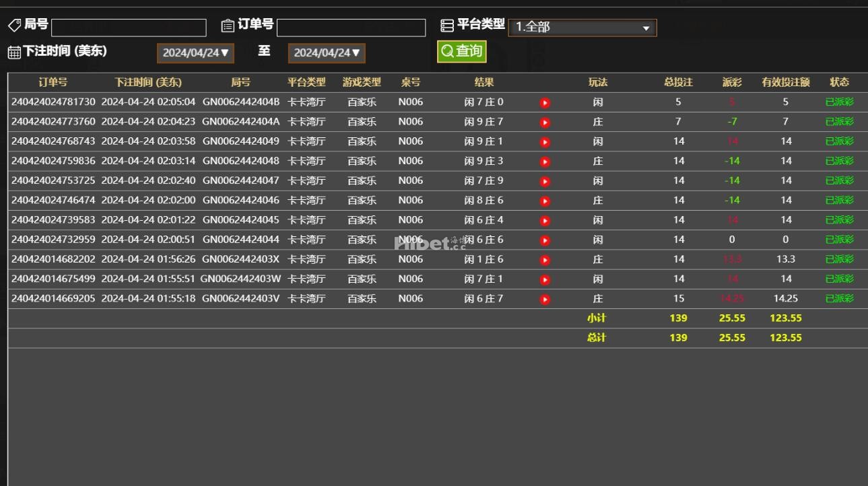Open the start date picker 2024/04/24

(195, 53)
